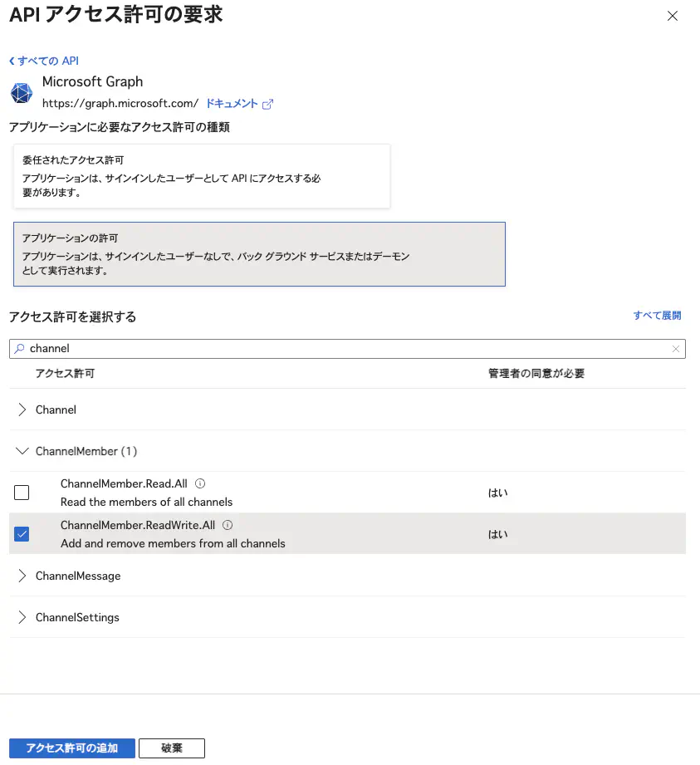Screen dimensions: 700x765
Task: Click the Microsoft Graph logo icon
Action: click(x=22, y=93)
